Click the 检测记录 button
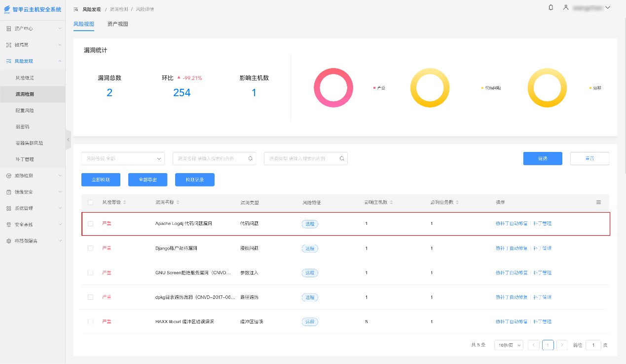Viewport: 626px width, 364px height. 195,180
